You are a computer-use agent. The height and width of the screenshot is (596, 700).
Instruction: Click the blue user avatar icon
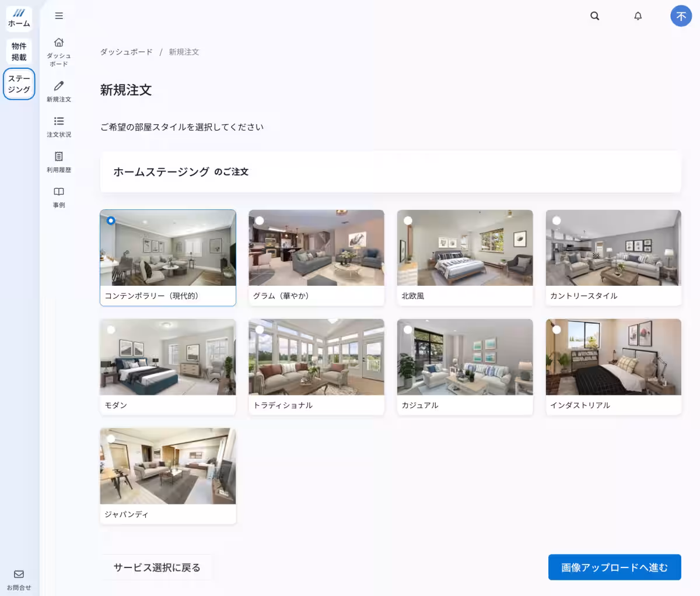coord(681,16)
